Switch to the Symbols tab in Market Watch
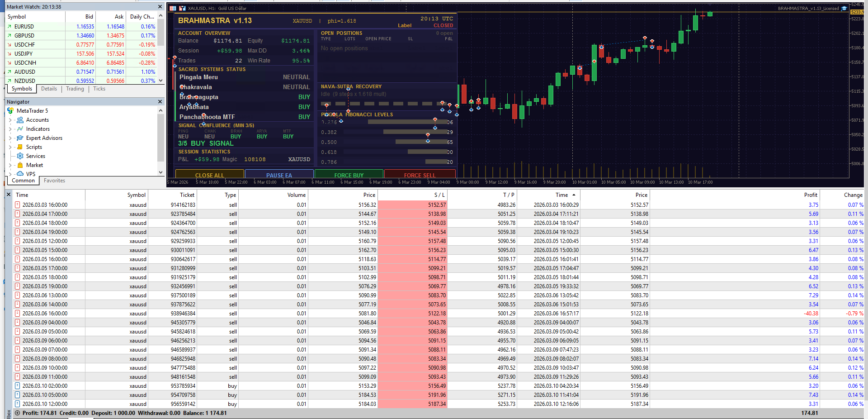Viewport: 868px width, 419px height. point(22,89)
